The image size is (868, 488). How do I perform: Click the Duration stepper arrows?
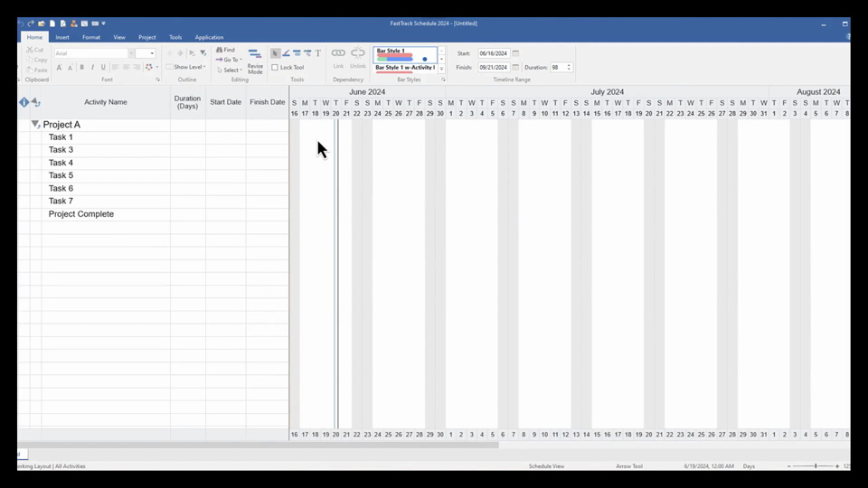pos(569,67)
